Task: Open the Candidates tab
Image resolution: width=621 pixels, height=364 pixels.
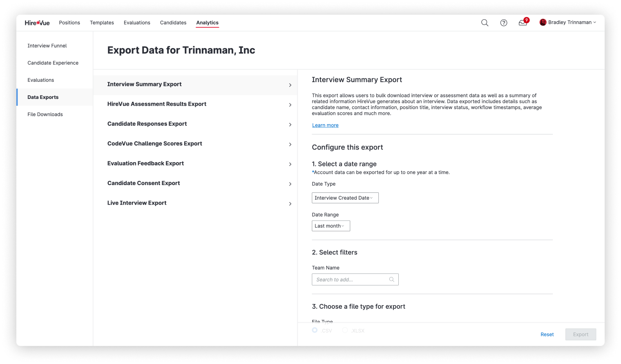Action: (x=173, y=23)
